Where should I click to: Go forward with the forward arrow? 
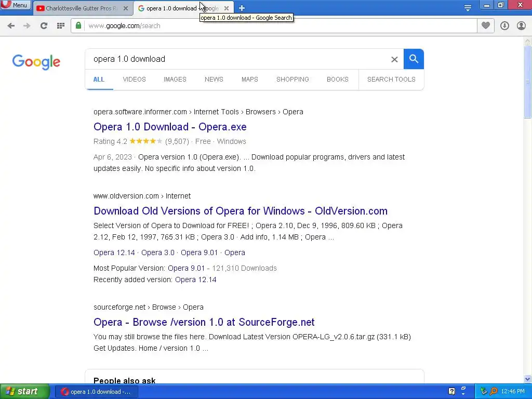27,26
